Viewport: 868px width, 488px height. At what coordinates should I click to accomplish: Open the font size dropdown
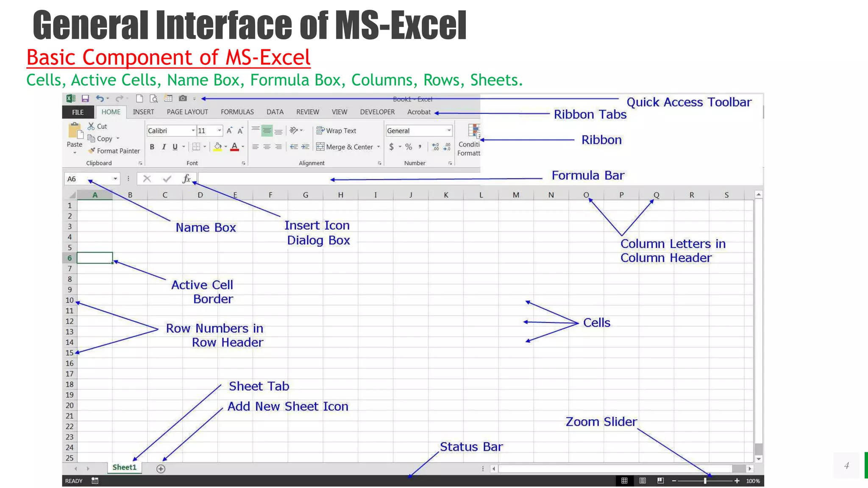(x=220, y=130)
